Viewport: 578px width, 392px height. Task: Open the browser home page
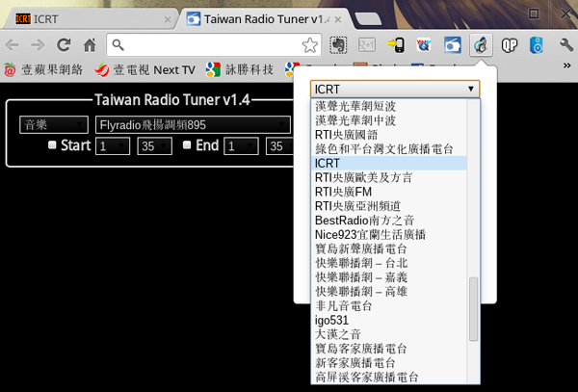coord(90,45)
